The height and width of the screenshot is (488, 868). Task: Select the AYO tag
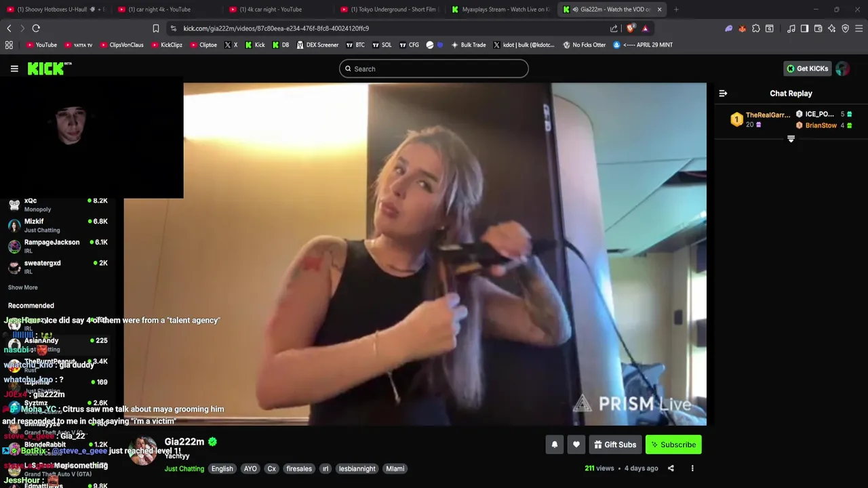click(x=250, y=468)
